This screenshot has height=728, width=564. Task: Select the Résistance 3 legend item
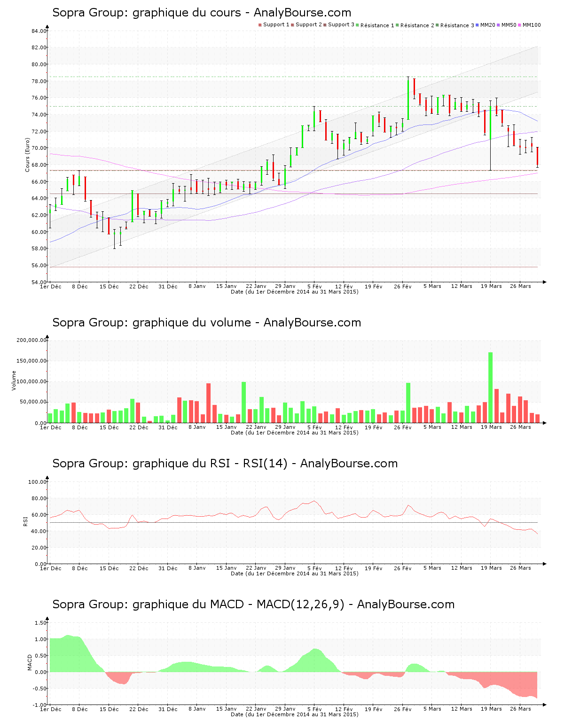(455, 25)
